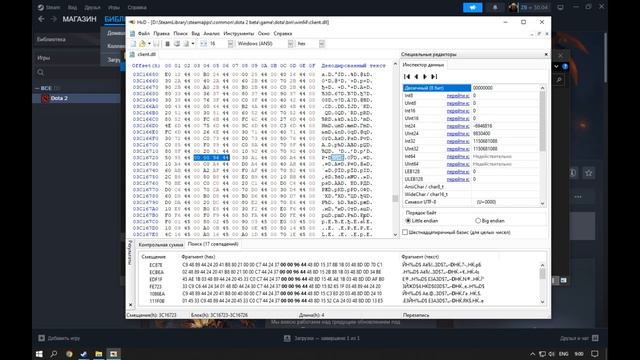Image resolution: width=640 pixels, height=360 pixels.
Task: Open the disk image dropdown arrow in toolbar
Action: click(193, 44)
